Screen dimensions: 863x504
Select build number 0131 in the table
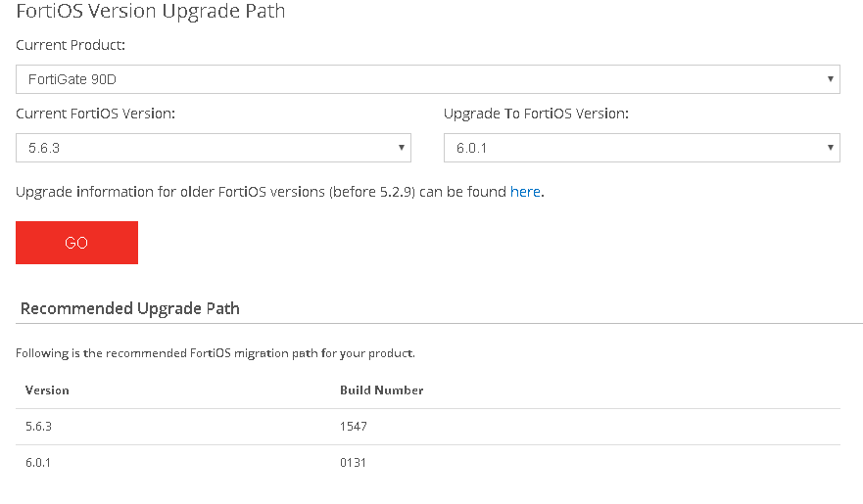[353, 462]
